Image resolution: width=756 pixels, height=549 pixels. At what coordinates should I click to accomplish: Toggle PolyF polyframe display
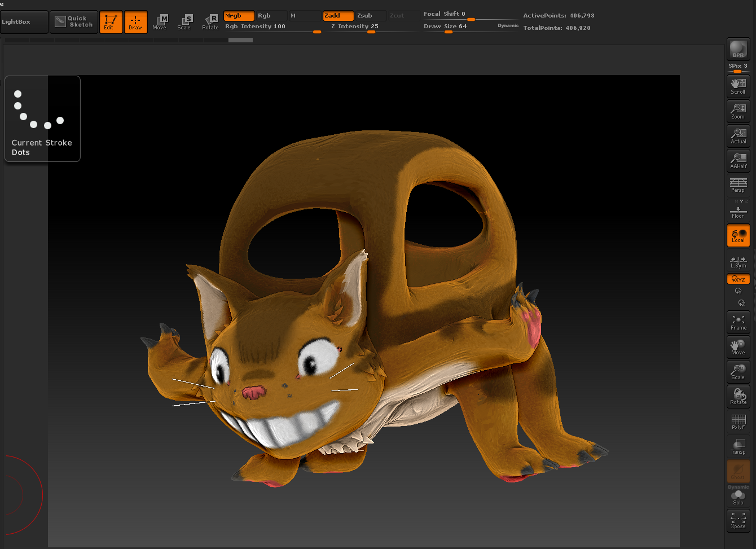738,422
